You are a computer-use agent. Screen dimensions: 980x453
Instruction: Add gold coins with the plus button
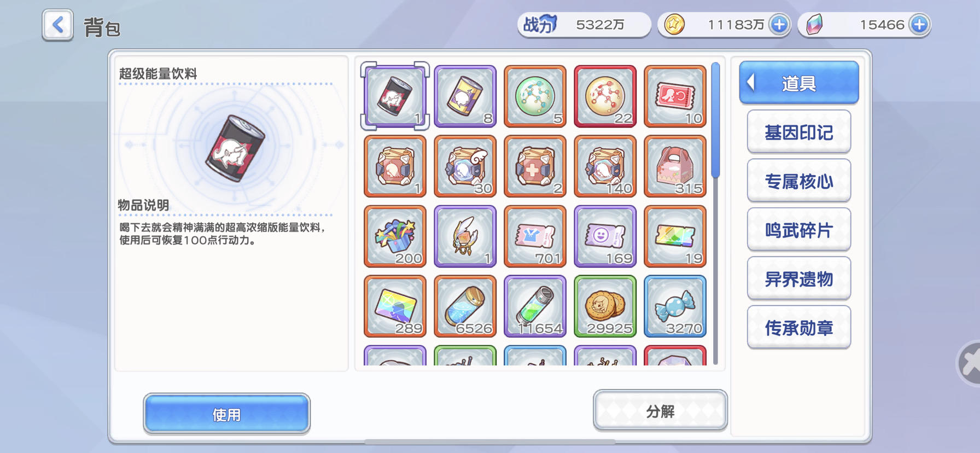(x=779, y=25)
